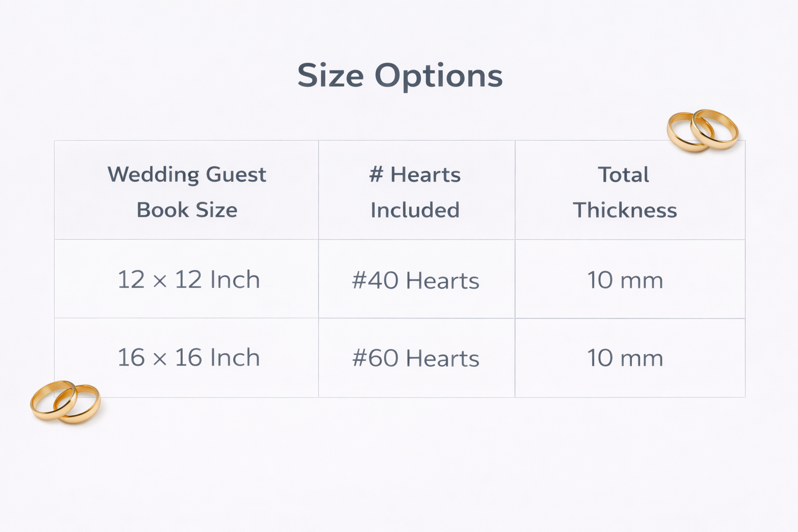This screenshot has width=798, height=532.
Task: Select the "16 × 16 Inch" size cell
Action: tap(189, 357)
